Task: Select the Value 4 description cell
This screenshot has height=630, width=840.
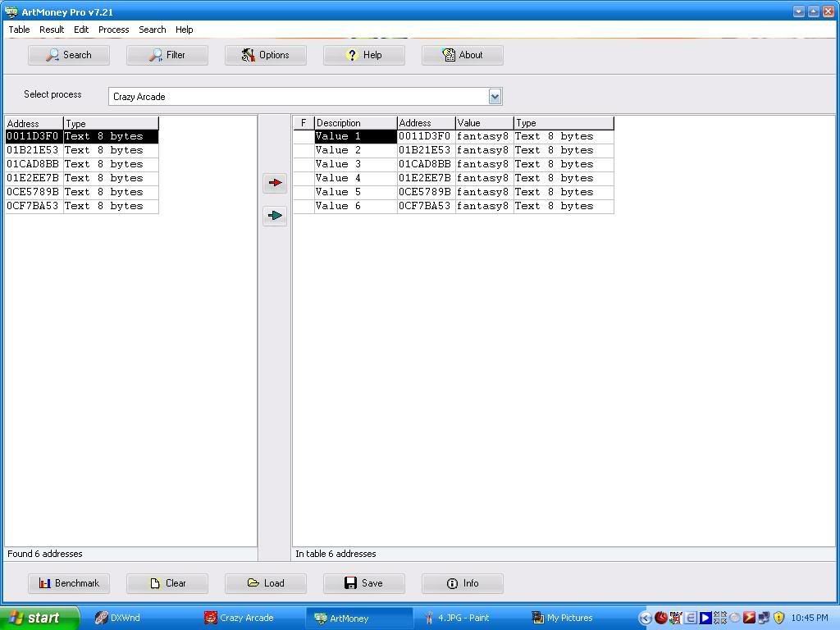Action: click(356, 178)
